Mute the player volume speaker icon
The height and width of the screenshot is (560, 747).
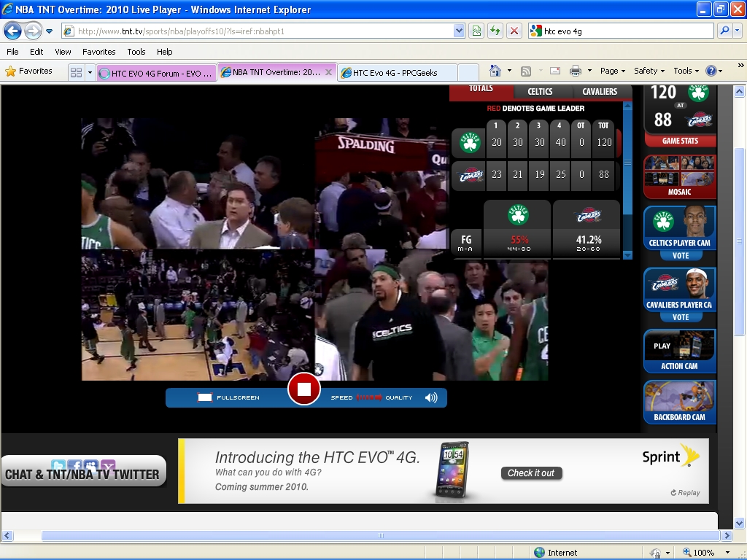(x=431, y=397)
